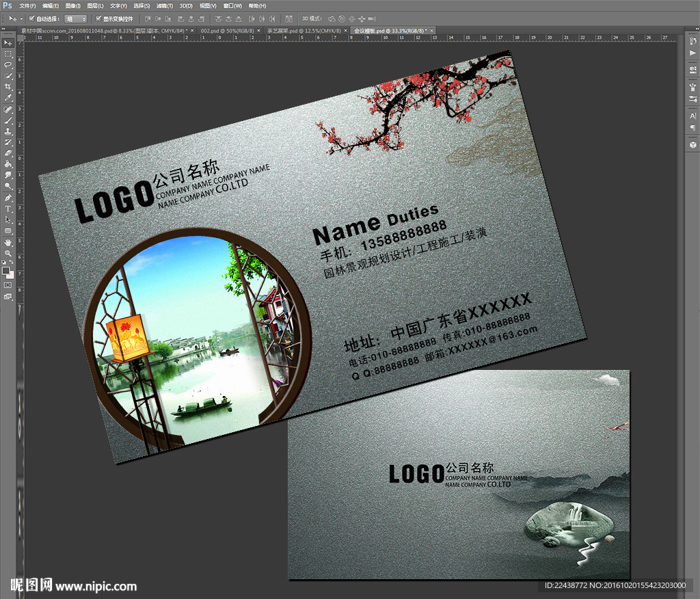This screenshot has height=599, width=700.
Task: Open the History panel icon
Action: point(692,42)
